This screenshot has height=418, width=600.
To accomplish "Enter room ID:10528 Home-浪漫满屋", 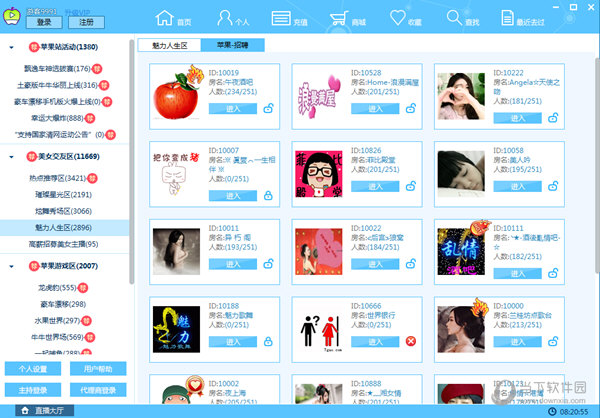I will [x=375, y=109].
